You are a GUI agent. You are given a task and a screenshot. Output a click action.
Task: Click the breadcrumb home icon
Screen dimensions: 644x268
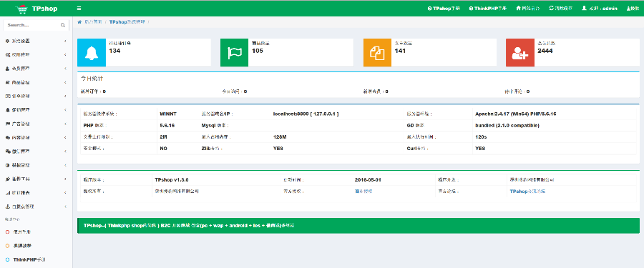[79, 21]
